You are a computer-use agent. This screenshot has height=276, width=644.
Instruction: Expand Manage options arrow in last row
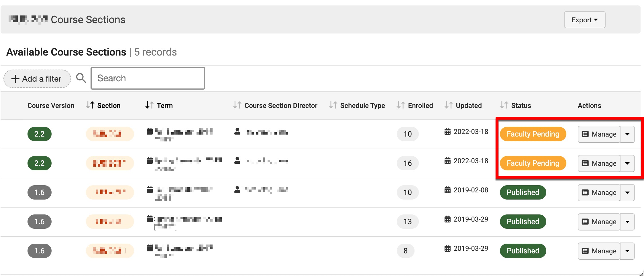pyautogui.click(x=627, y=251)
